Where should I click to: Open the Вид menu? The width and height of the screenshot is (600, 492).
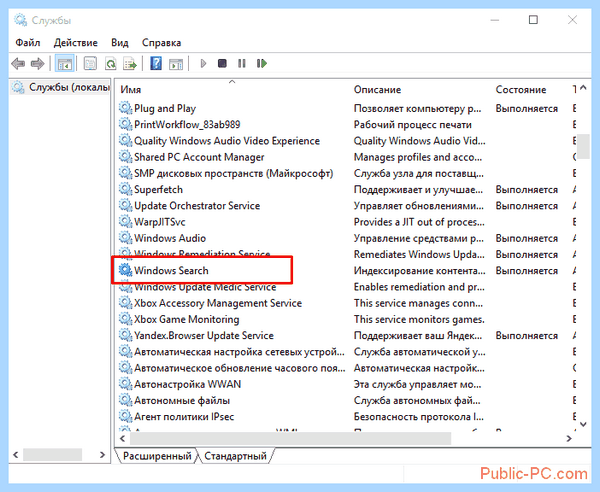click(120, 42)
